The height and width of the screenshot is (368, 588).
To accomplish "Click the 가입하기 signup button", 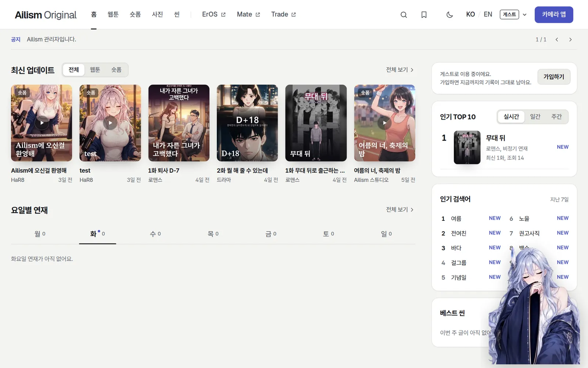I will [x=554, y=77].
